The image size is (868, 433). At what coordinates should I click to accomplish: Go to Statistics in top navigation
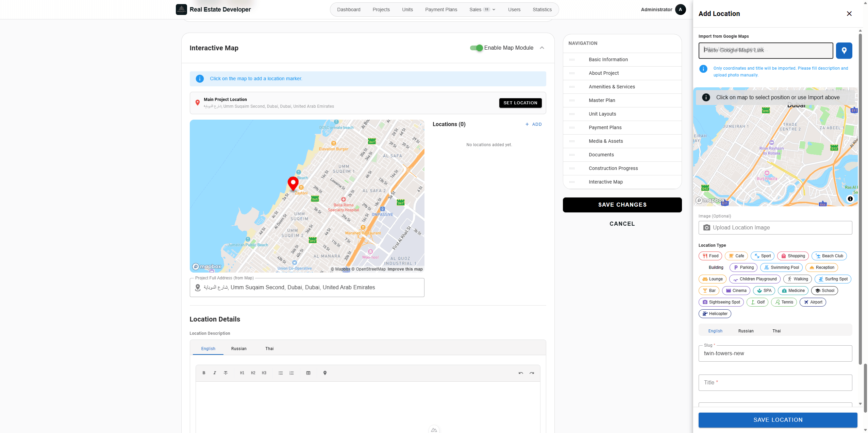click(x=542, y=10)
